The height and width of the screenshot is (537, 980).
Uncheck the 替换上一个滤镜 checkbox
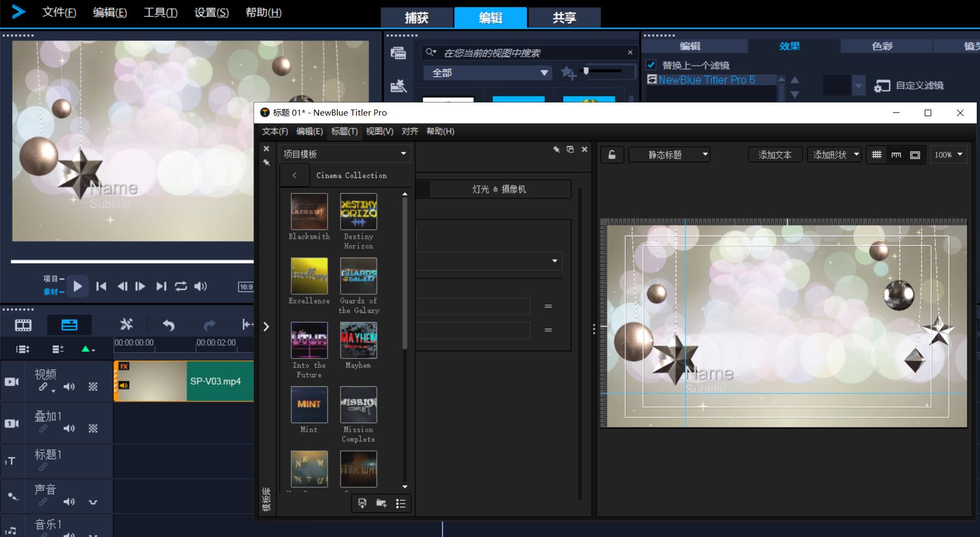point(651,65)
